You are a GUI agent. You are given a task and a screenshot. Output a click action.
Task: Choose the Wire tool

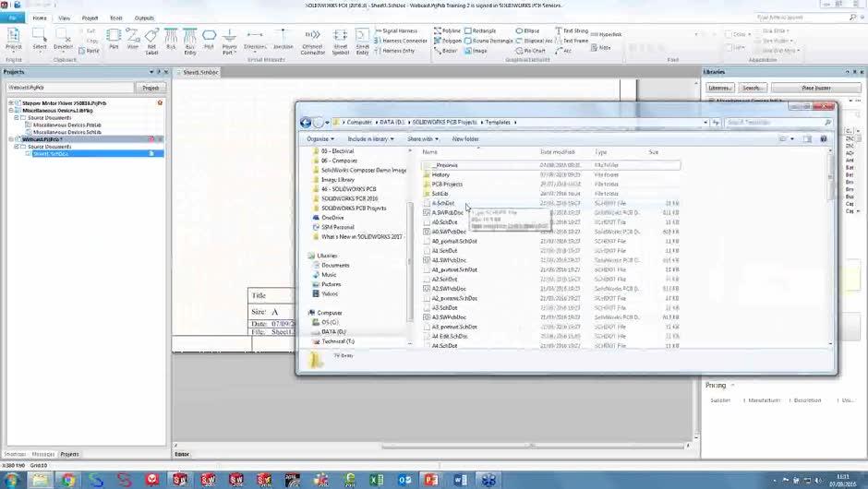click(x=133, y=40)
